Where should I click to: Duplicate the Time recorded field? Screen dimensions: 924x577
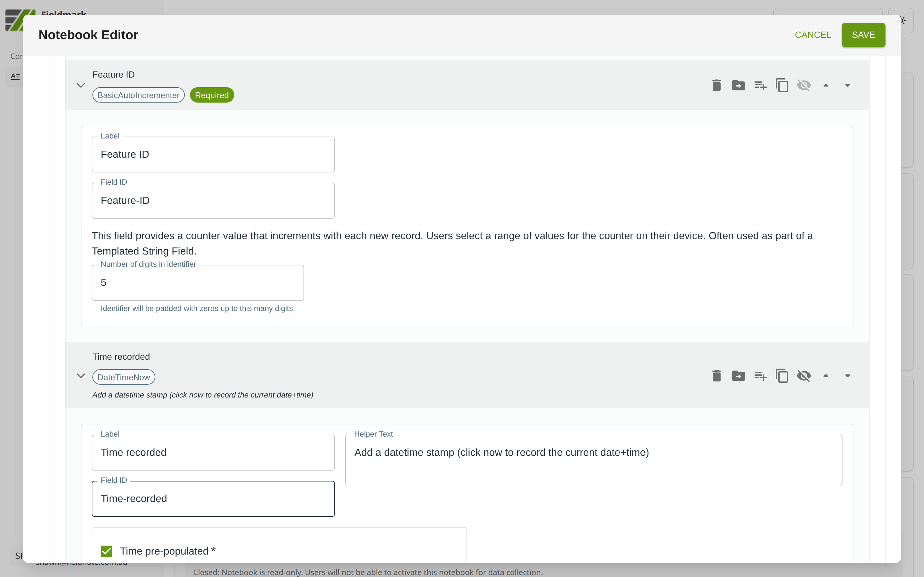coord(782,376)
